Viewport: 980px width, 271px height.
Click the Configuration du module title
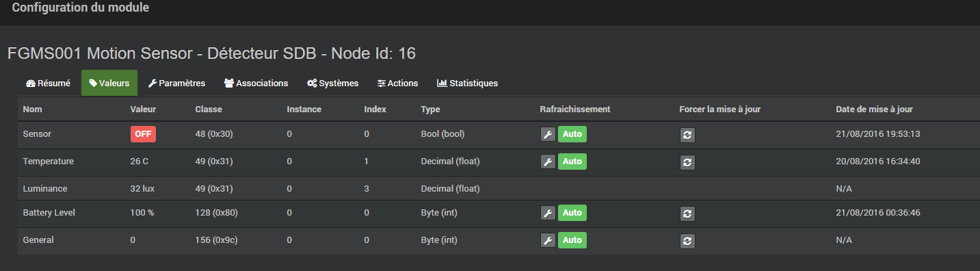(x=81, y=8)
